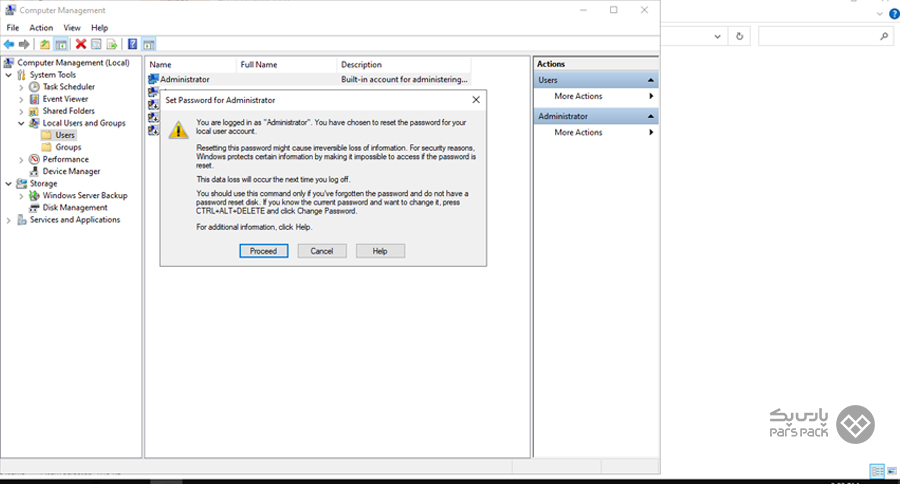The image size is (900, 484).
Task: Select the Storage icon in tree
Action: [22, 183]
